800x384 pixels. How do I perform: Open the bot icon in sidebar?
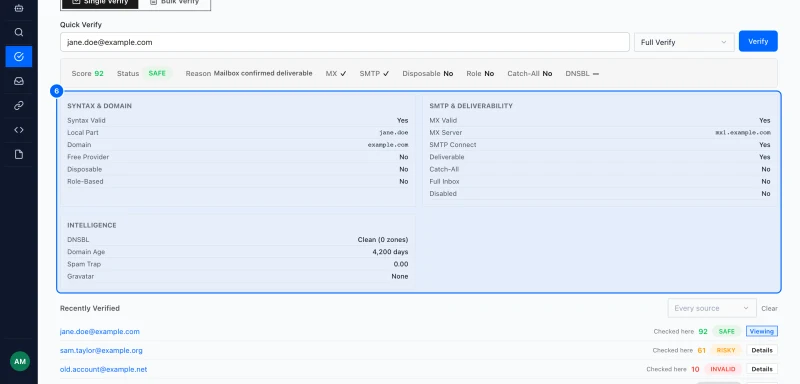point(19,8)
